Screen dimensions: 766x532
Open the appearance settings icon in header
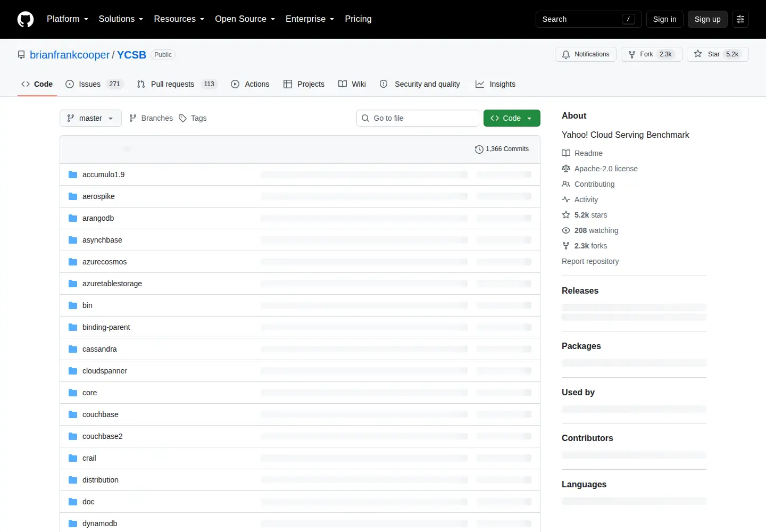tap(740, 19)
